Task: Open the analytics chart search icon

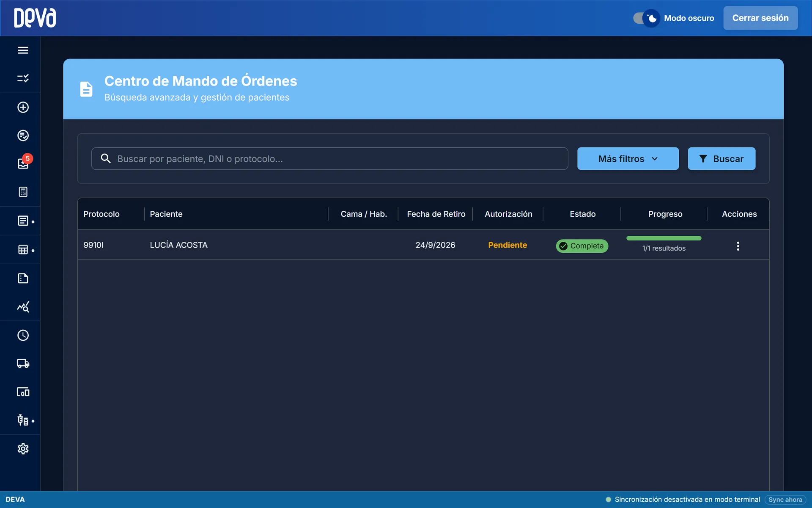Action: (x=23, y=307)
